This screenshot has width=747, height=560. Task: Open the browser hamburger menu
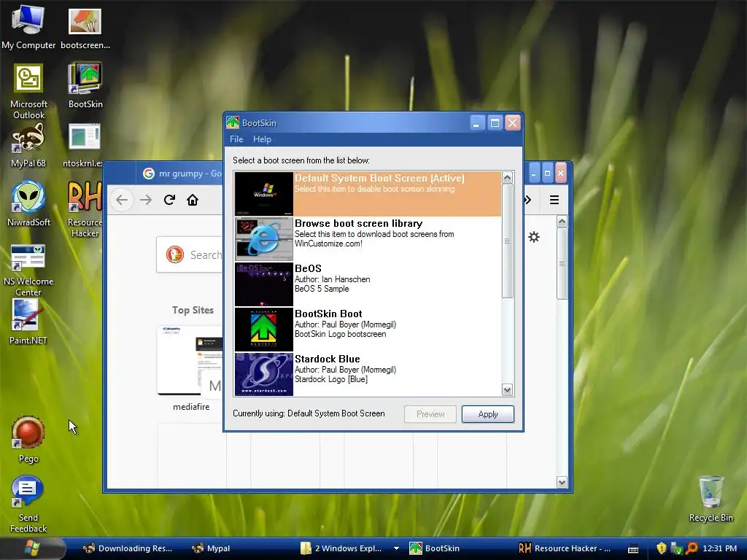pos(554,200)
